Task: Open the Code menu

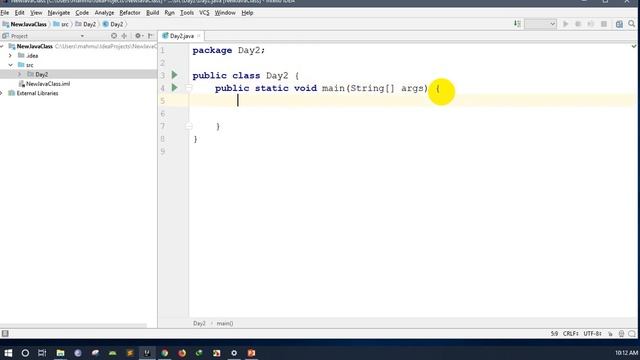Action: (82, 13)
